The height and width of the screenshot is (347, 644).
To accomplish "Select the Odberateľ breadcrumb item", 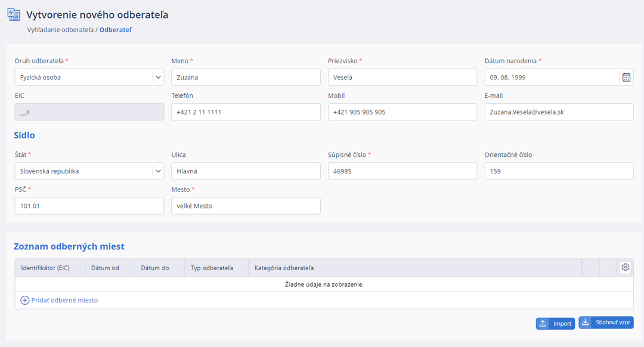I will click(116, 29).
